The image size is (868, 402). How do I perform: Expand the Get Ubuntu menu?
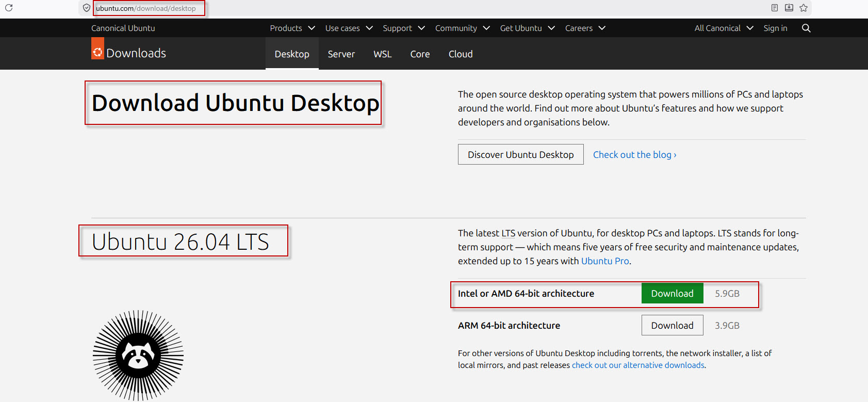coord(528,28)
